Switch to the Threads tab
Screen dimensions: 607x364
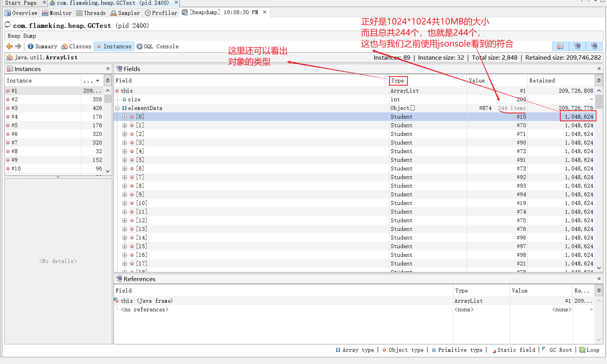pyautogui.click(x=91, y=13)
